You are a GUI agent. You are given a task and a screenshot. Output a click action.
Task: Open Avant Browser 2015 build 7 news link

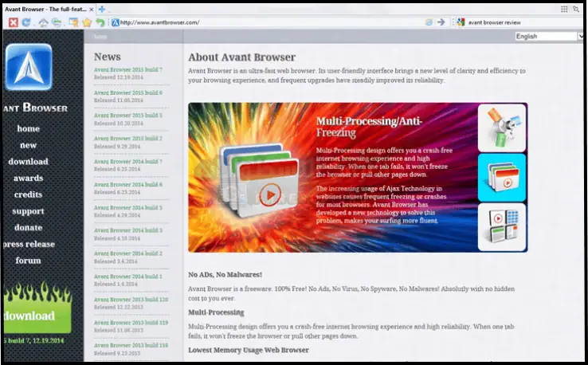(127, 69)
